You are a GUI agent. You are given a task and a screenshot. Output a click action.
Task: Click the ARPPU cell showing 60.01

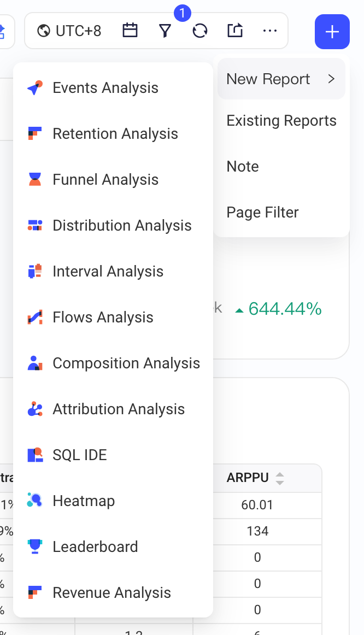[257, 504]
